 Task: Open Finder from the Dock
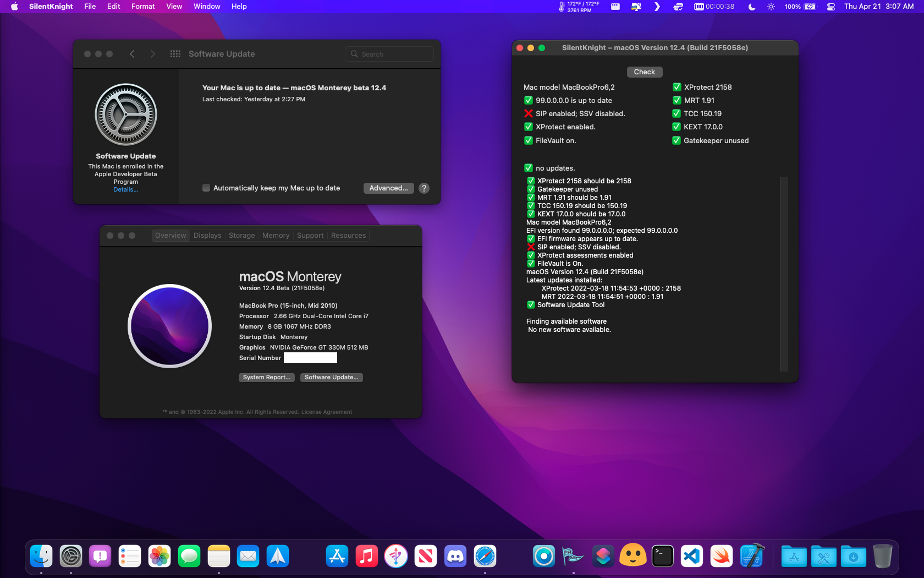(41, 556)
